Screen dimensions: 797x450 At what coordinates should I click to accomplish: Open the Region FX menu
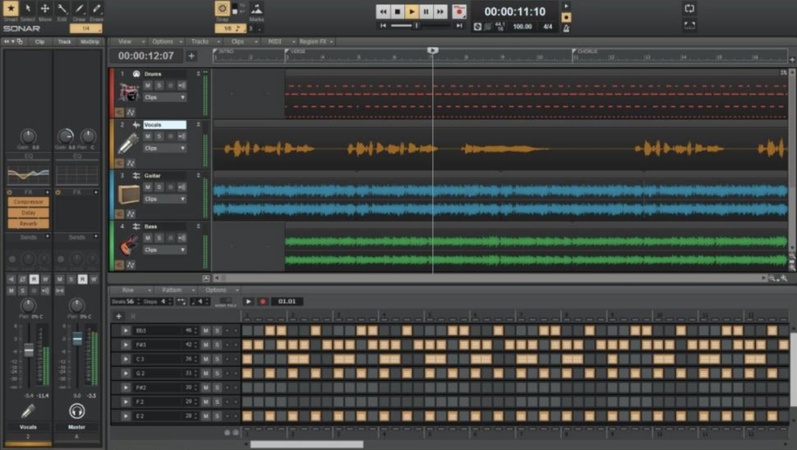pos(316,42)
